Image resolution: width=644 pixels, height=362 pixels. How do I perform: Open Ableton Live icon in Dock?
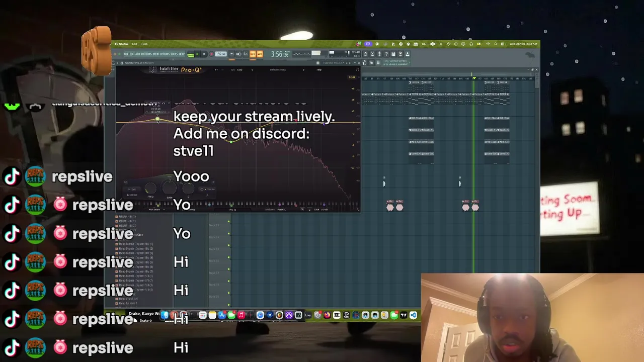tap(308, 315)
